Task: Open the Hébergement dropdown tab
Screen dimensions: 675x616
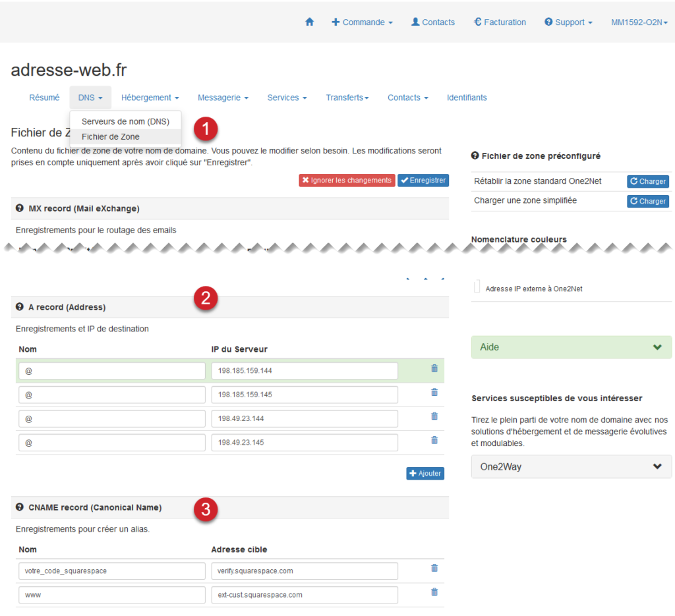Action: (150, 98)
